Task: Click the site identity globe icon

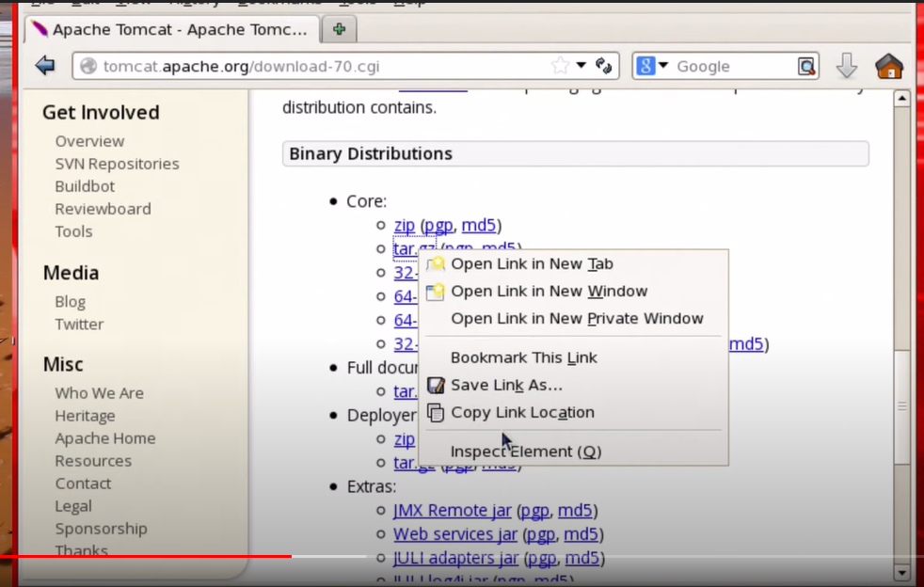Action: (88, 66)
